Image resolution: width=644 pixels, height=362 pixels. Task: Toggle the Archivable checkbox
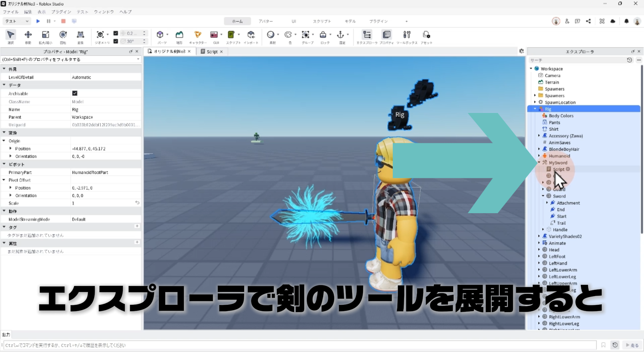coord(75,93)
